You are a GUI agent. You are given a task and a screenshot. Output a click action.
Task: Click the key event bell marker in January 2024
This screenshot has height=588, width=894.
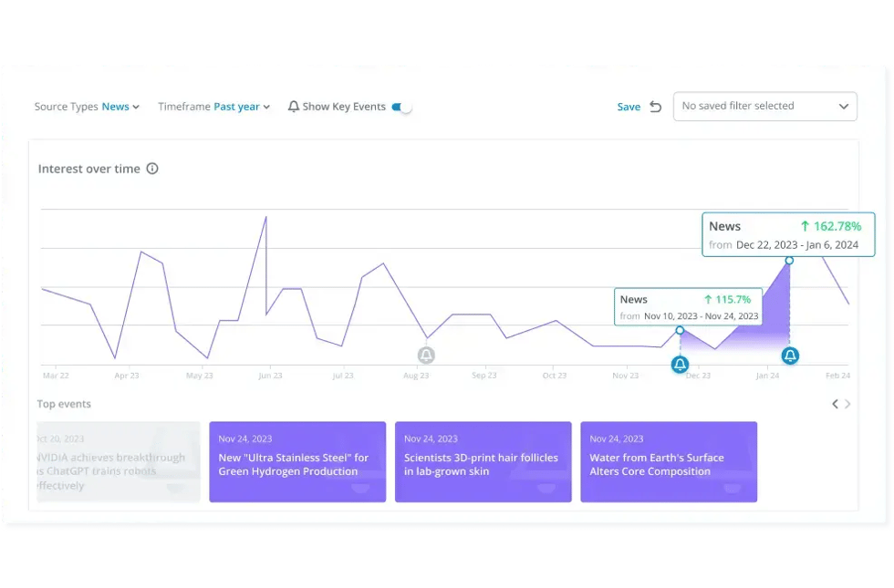pos(790,355)
